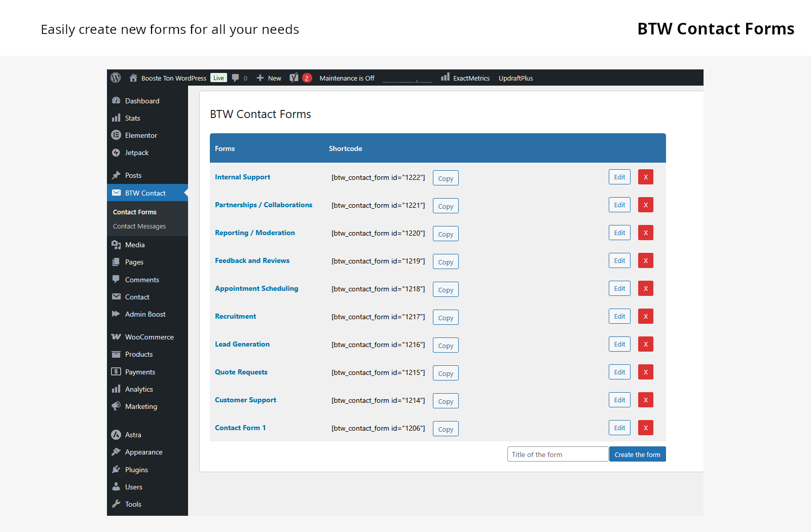Click the Tools wrench icon

116,504
